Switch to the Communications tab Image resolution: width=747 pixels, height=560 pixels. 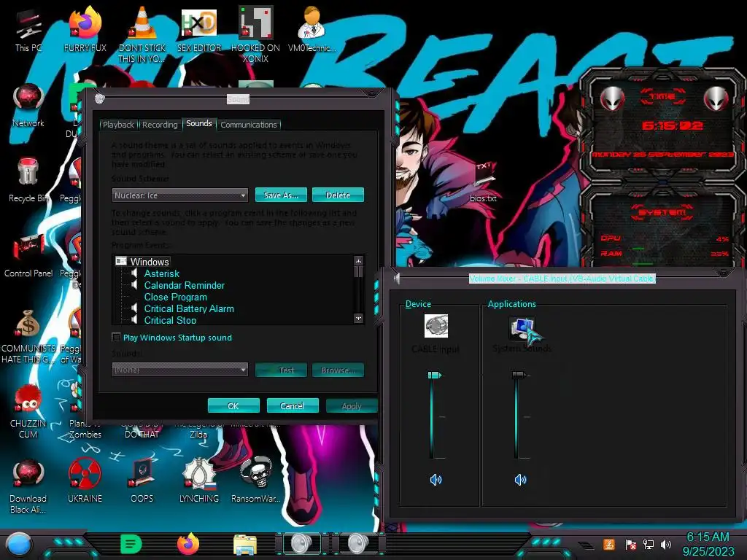click(249, 125)
